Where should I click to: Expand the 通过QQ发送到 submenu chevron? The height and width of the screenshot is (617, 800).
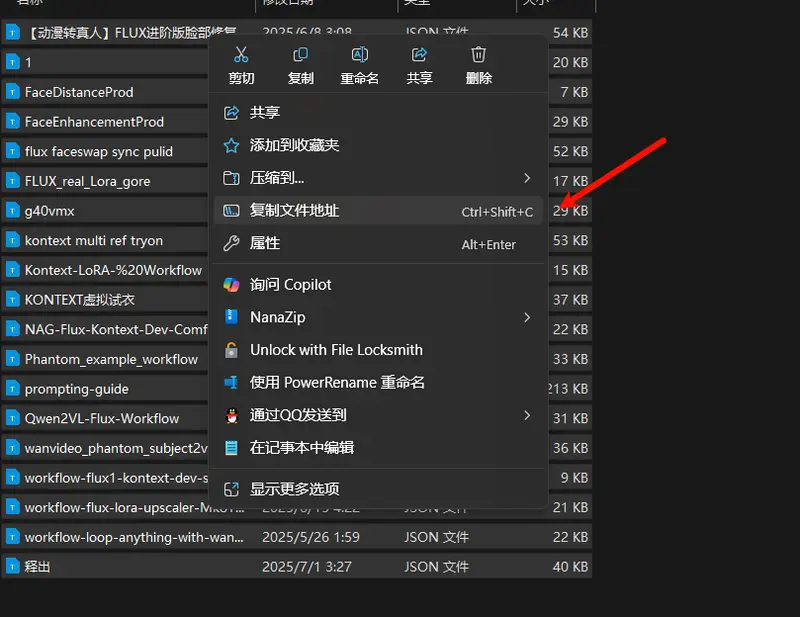tap(527, 415)
